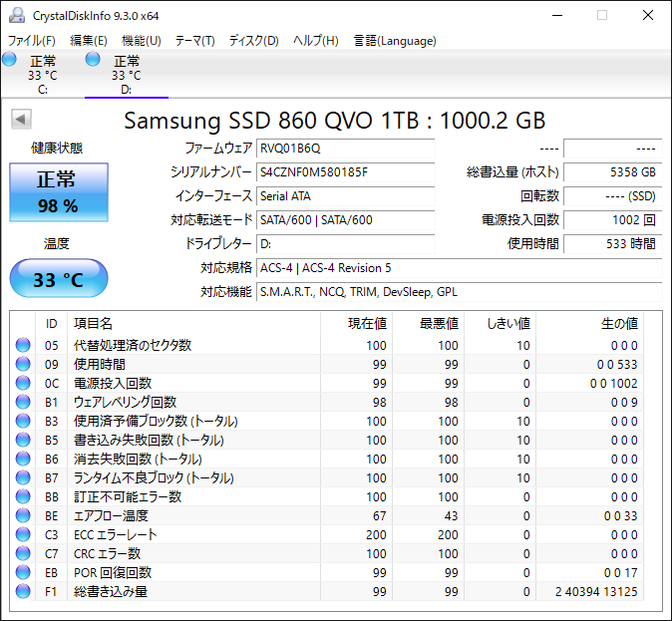Viewport: 672px width, 621px height.
Task: Go to previous disk with left arrow
Action: point(21,120)
